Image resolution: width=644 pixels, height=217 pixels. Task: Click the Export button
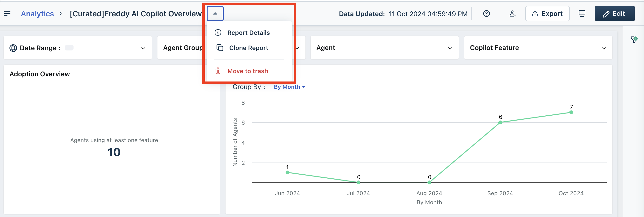(547, 14)
